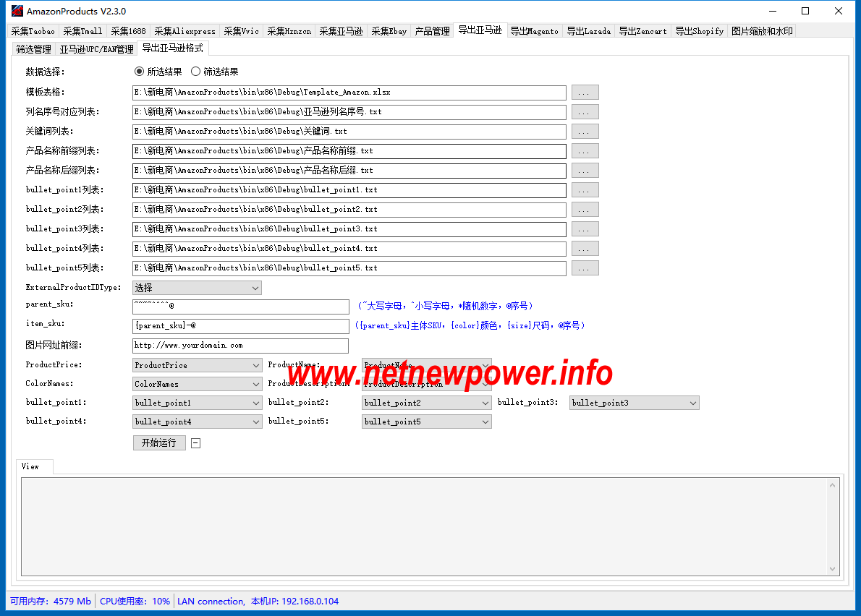Click the bullet_point2列表 path field

tap(349, 210)
